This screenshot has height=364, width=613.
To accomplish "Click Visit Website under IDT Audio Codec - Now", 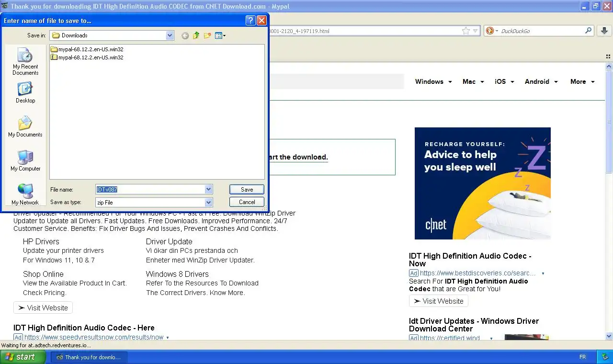I will [439, 301].
